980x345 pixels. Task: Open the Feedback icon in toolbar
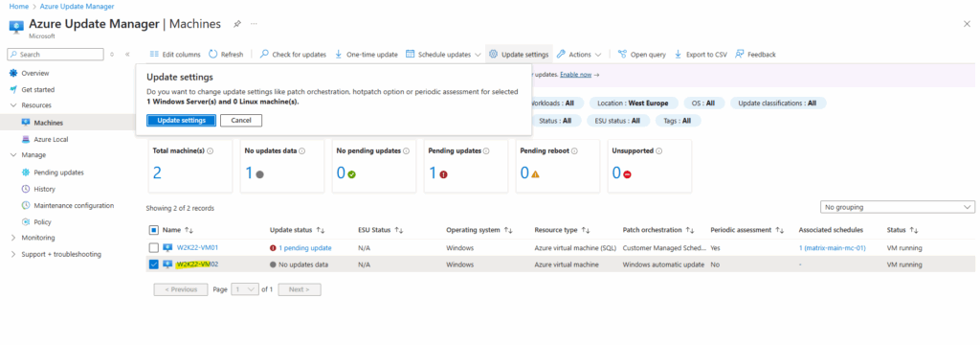740,55
